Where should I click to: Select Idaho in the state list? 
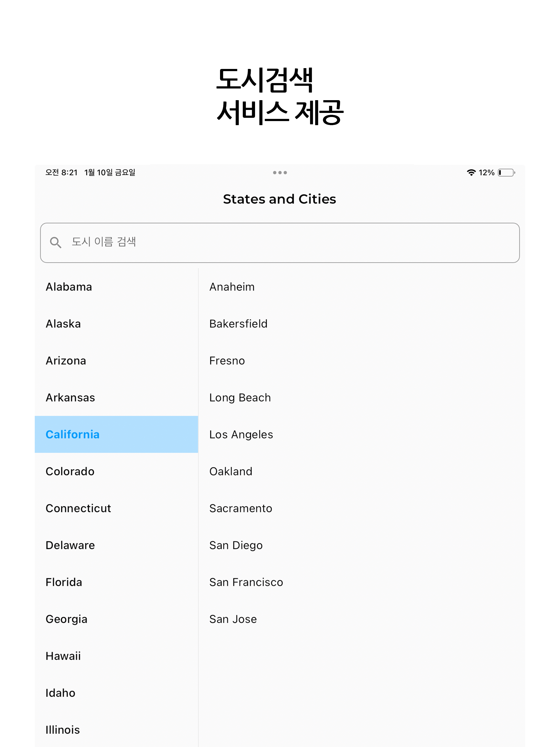click(116, 693)
